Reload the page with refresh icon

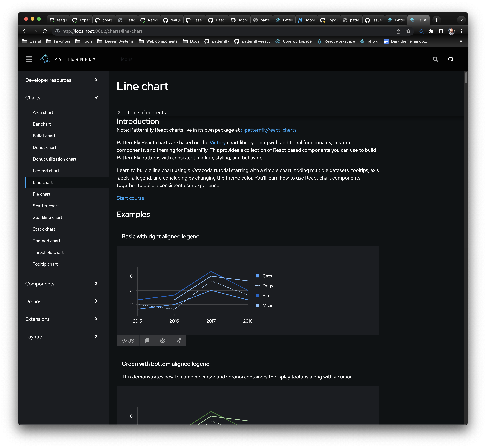tap(45, 31)
